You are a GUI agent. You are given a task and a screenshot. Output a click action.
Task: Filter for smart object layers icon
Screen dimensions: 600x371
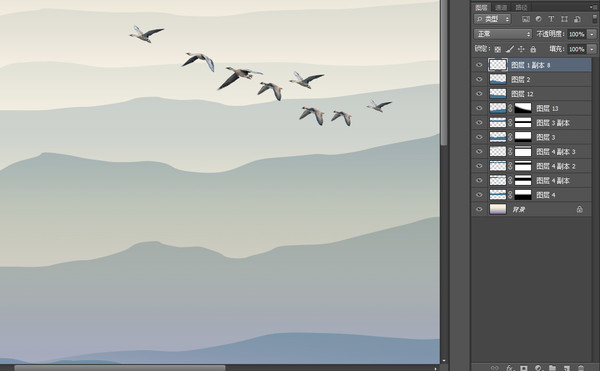[577, 19]
